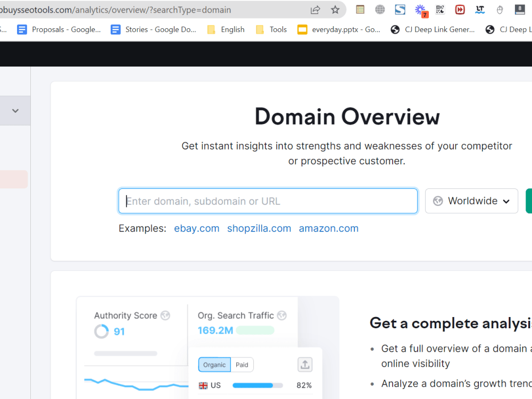Viewport: 532px width, 399px height.
Task: Open the Tools bookmarks folder
Action: [x=271, y=29]
